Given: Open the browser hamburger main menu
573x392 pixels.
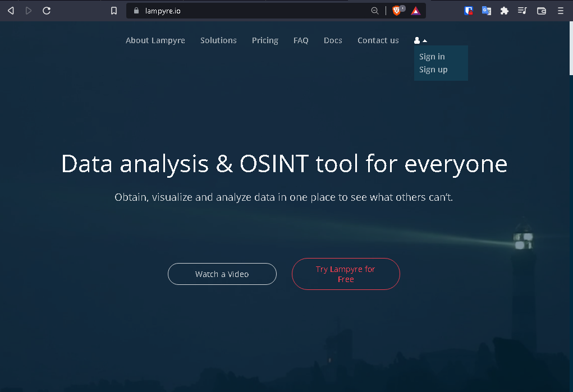Looking at the screenshot, I should 561,11.
